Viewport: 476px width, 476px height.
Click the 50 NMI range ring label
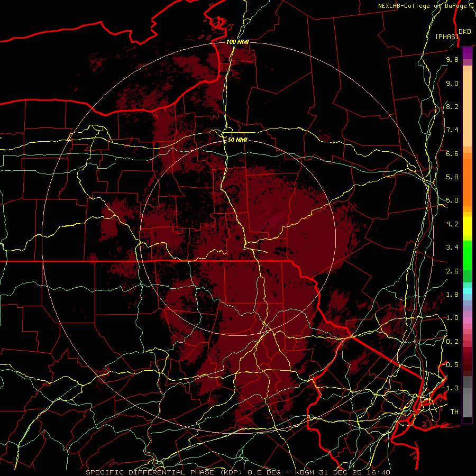tap(237, 140)
